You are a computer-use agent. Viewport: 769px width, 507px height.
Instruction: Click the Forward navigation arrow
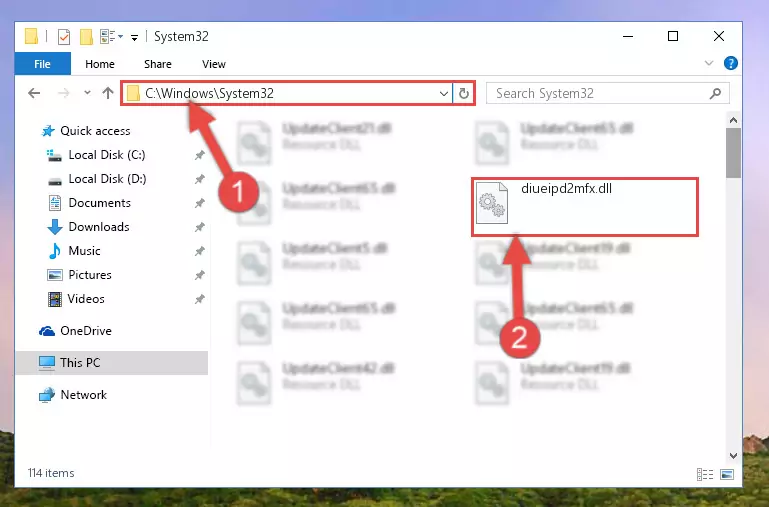tap(64, 93)
